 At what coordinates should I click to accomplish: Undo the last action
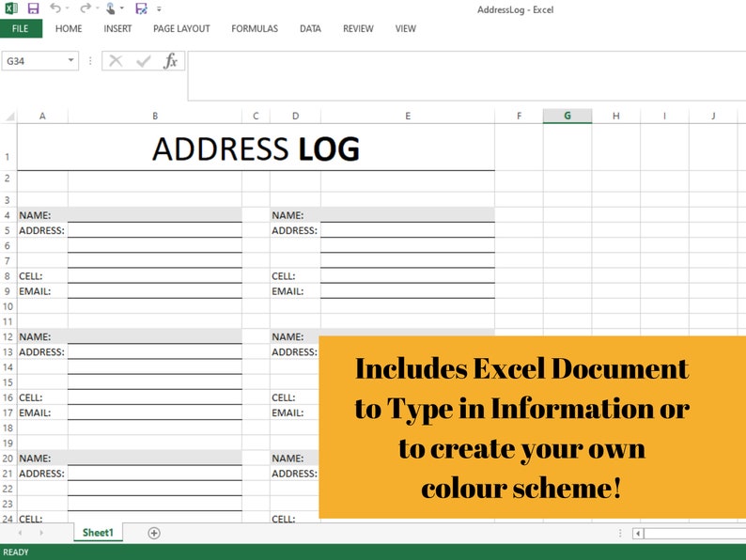[x=55, y=8]
